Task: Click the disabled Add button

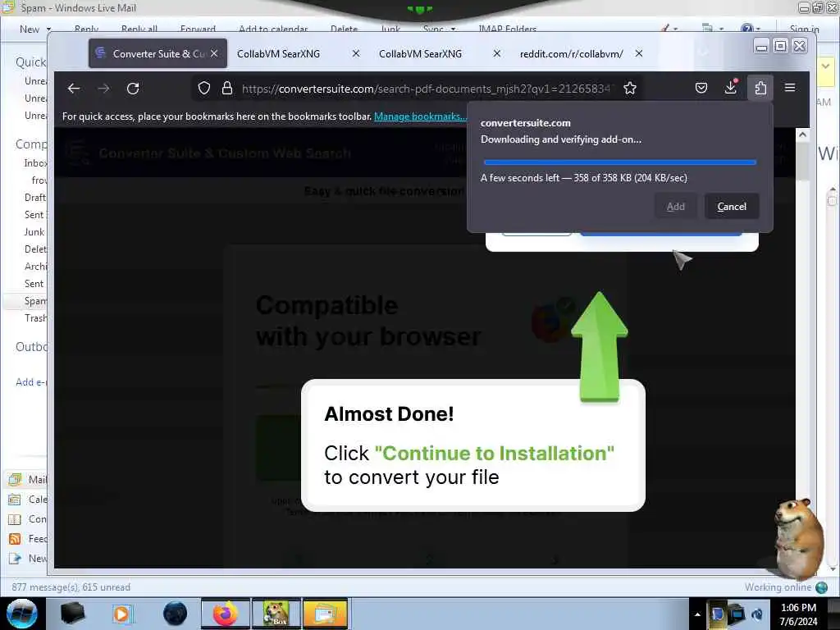Action: pyautogui.click(x=676, y=207)
